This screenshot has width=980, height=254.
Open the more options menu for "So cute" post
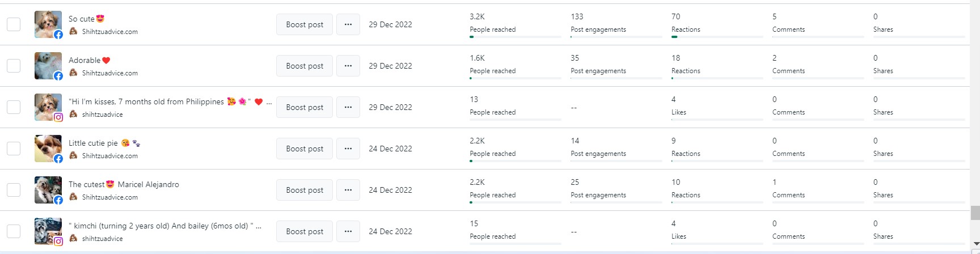(x=348, y=24)
